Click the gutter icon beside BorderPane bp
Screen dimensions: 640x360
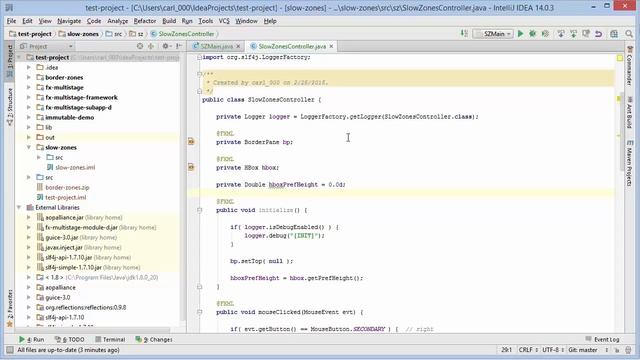point(191,142)
